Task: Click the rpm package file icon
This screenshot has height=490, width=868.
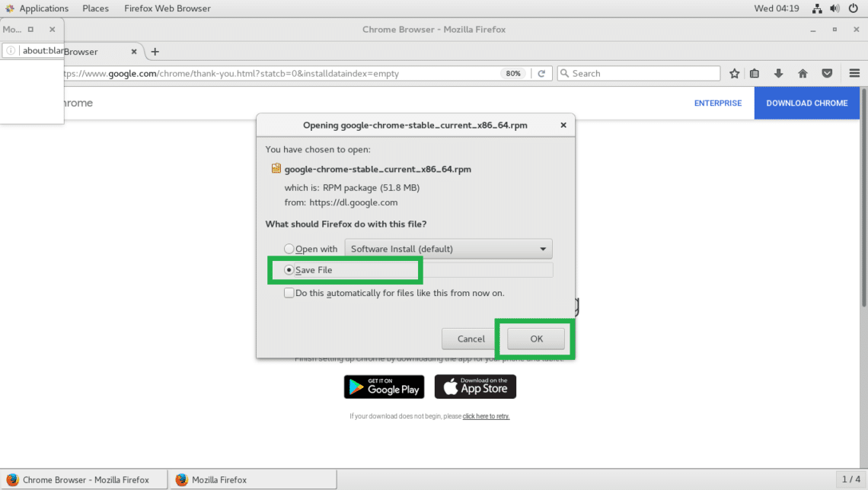Action: (x=276, y=169)
